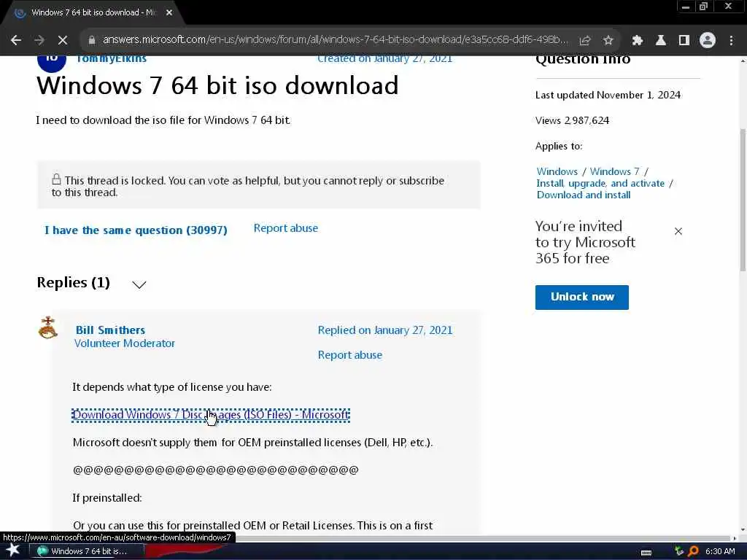Minimize the browser window
Screen dimensions: 747x560
[x=686, y=7]
